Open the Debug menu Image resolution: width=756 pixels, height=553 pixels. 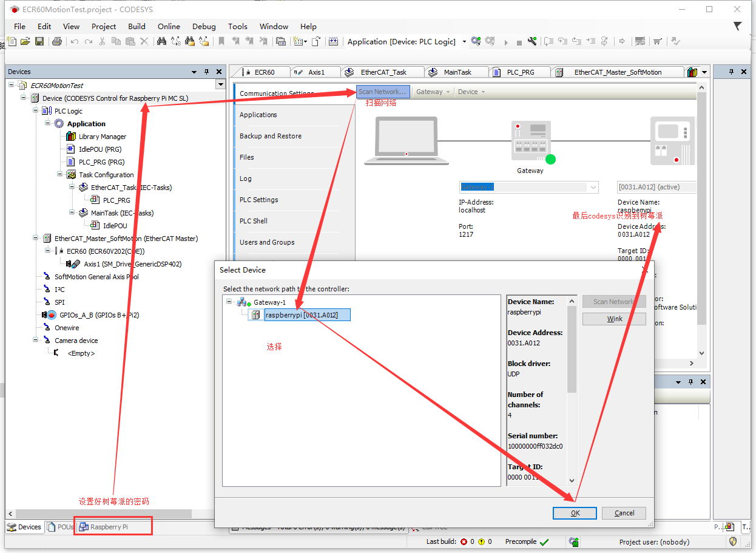(x=204, y=26)
